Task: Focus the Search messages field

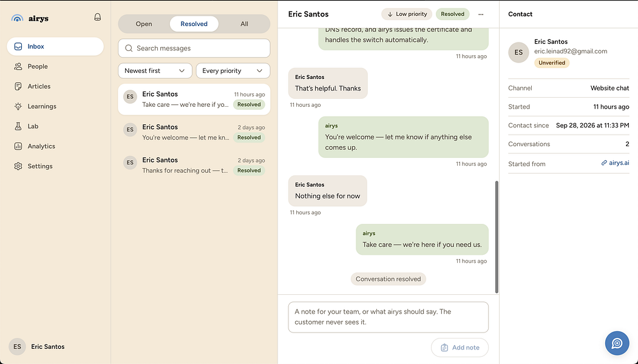Action: click(x=194, y=49)
